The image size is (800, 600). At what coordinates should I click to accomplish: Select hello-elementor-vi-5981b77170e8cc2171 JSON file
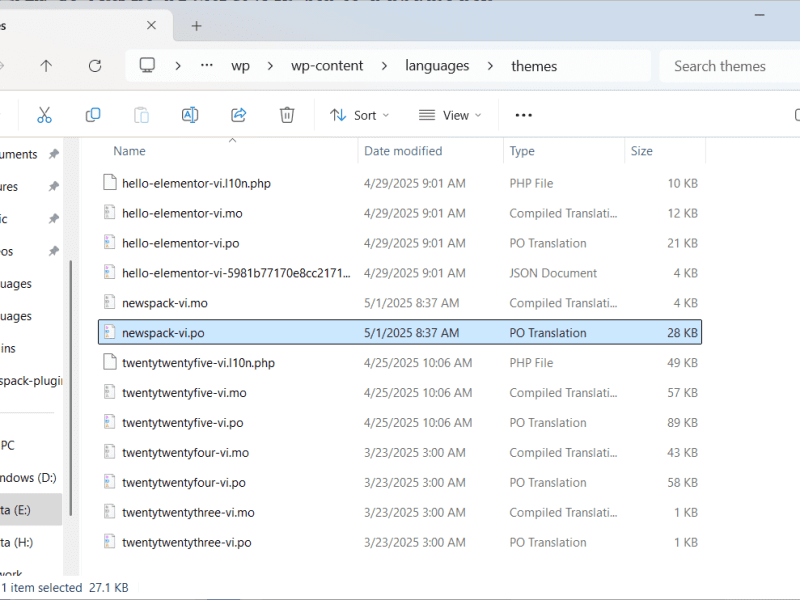[x=400, y=273]
